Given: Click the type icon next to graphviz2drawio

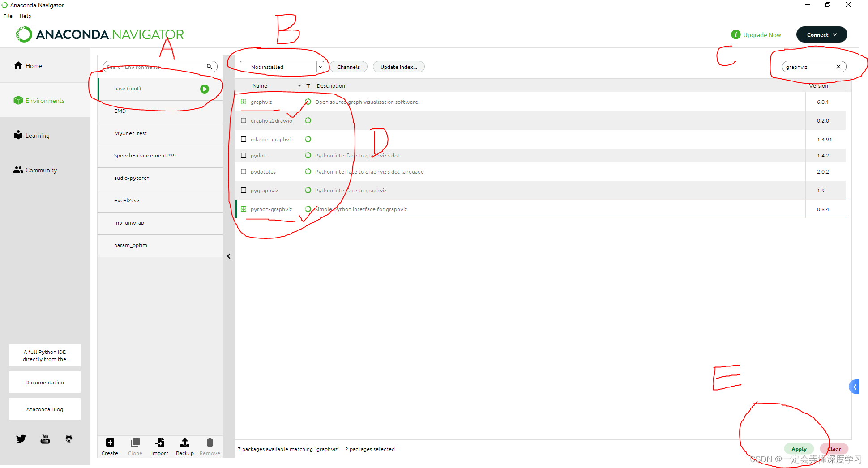Looking at the screenshot, I should 308,120.
